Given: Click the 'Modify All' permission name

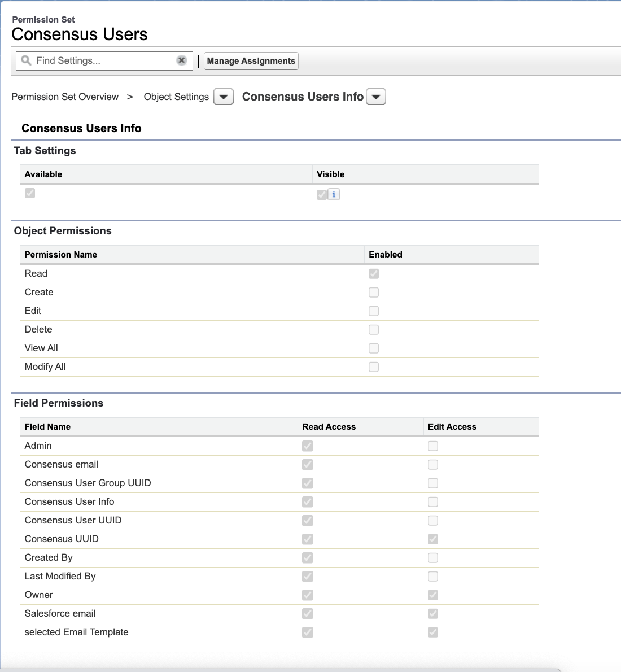Looking at the screenshot, I should (45, 367).
